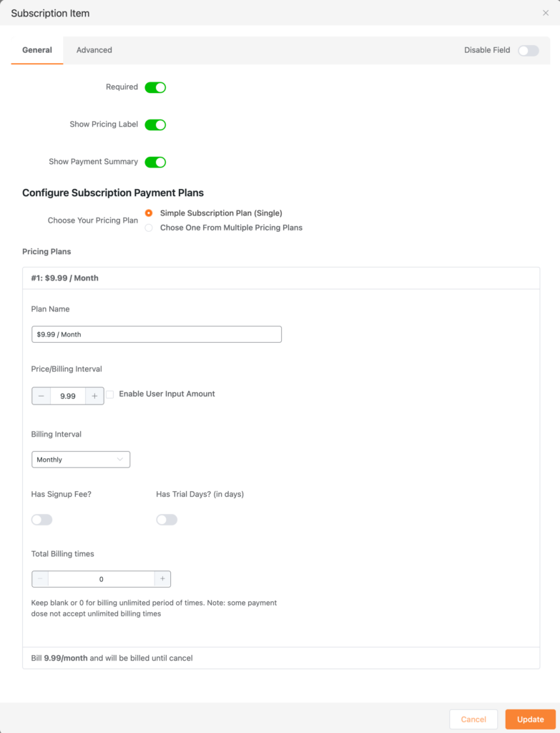Open the Billing Interval dropdown
Screen dimensions: 560x733
(81, 460)
